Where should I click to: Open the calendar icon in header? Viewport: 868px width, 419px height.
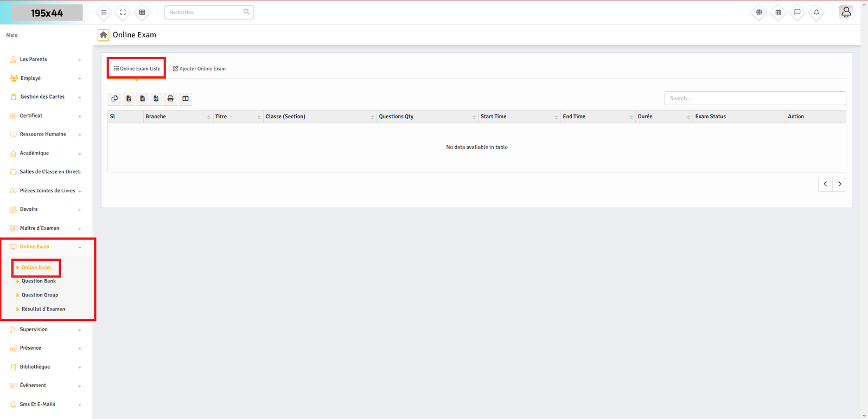pyautogui.click(x=778, y=12)
